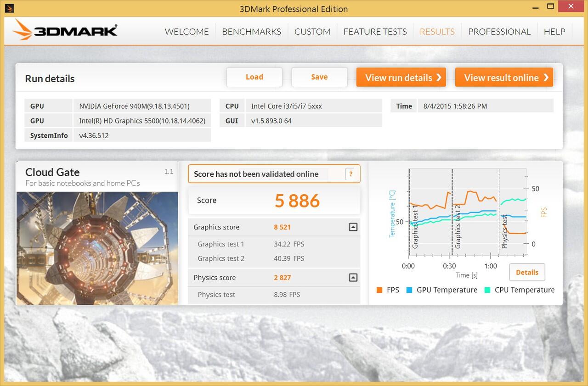Image resolution: width=588 pixels, height=386 pixels.
Task: Click the Cloud Gate version 1.1 label
Action: pyautogui.click(x=169, y=171)
